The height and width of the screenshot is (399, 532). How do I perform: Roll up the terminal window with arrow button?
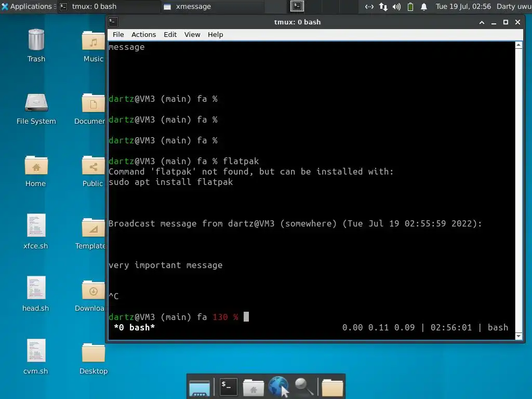[482, 22]
